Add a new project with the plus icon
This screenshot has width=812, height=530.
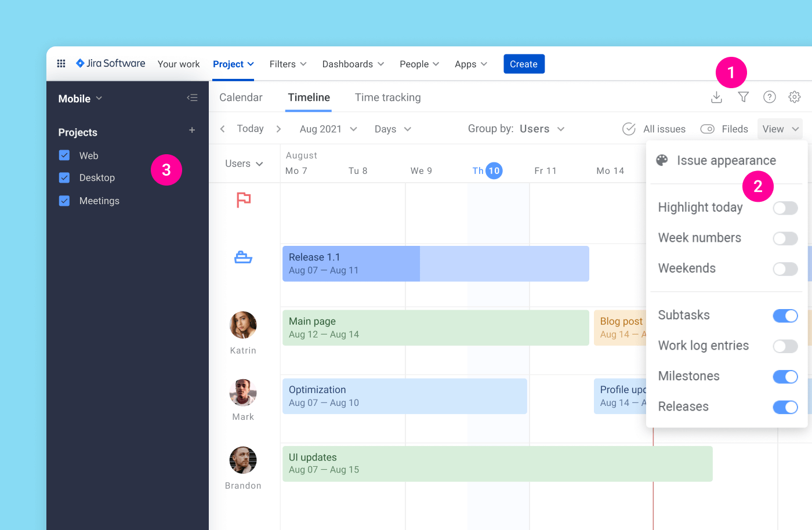192,131
